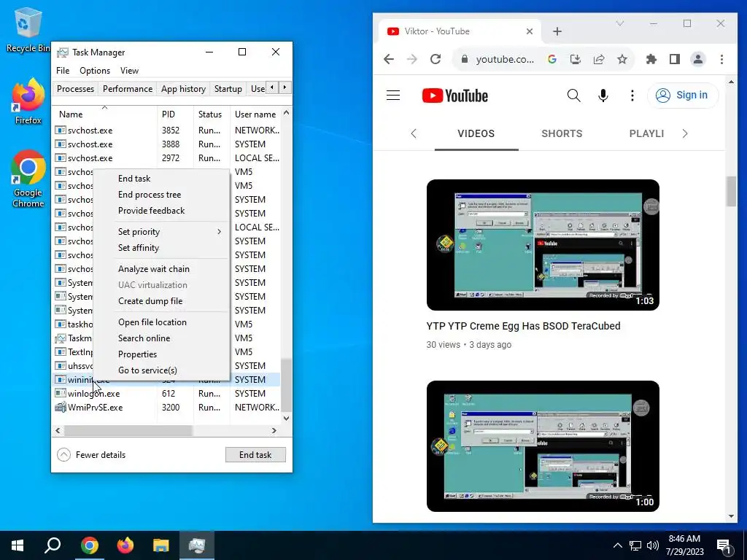The image size is (747, 560).
Task: Open Chrome tab search dropdown
Action: point(620,23)
